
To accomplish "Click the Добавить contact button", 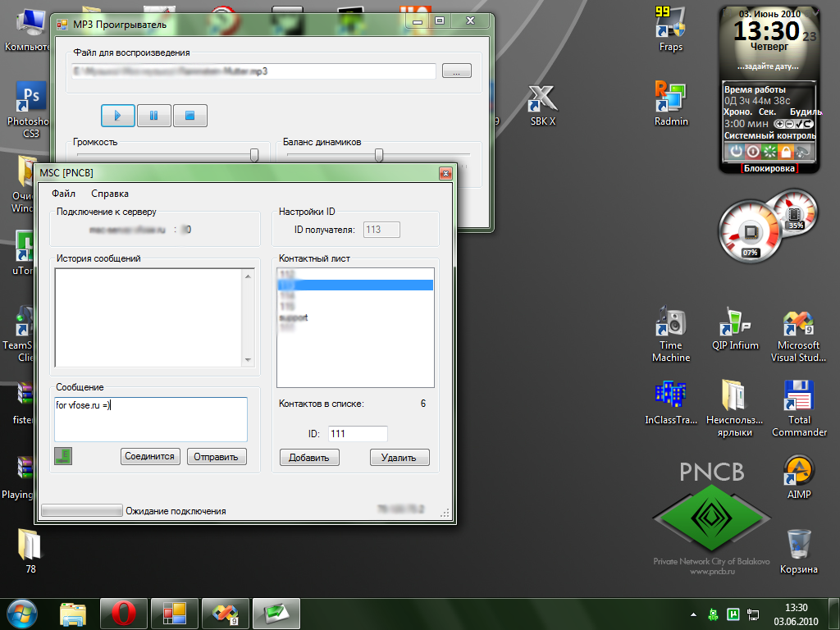I will (309, 458).
